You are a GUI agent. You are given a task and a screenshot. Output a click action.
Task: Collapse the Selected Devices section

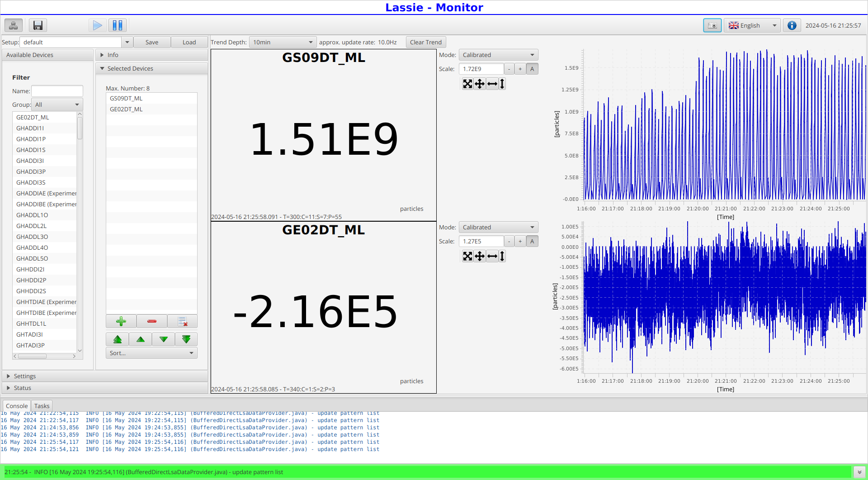(x=151, y=68)
